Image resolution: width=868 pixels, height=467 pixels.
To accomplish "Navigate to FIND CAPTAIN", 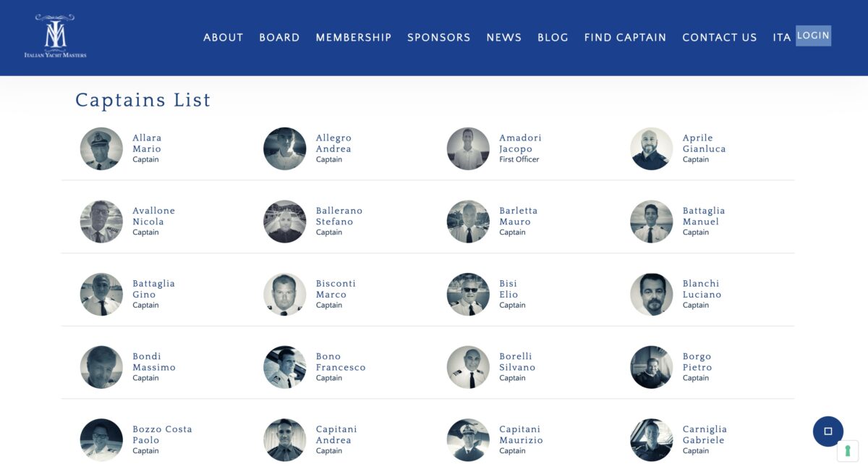I will click(625, 38).
